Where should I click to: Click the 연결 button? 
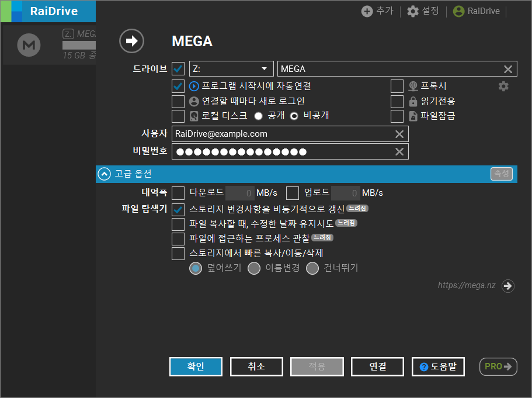(378, 367)
